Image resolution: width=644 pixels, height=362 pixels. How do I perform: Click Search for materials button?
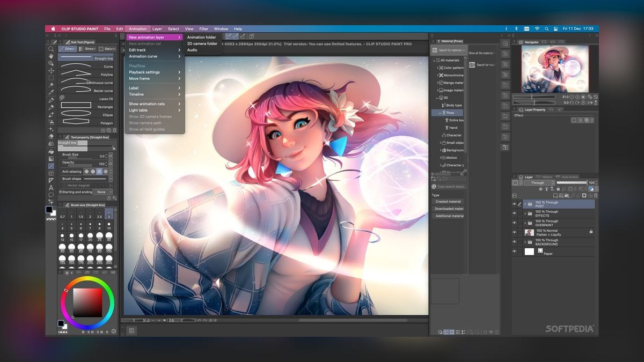449,50
